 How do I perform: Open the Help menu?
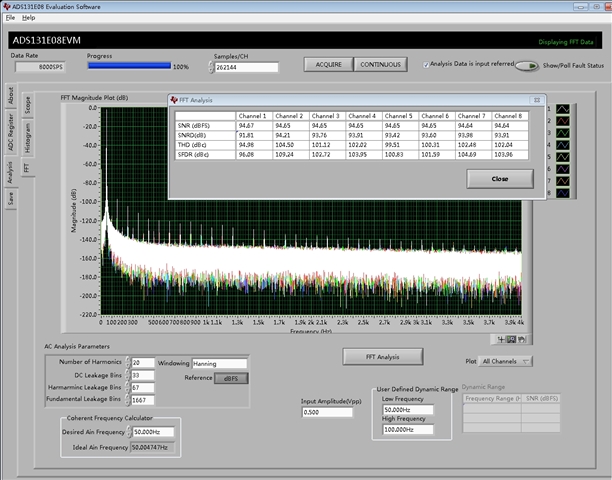point(28,18)
